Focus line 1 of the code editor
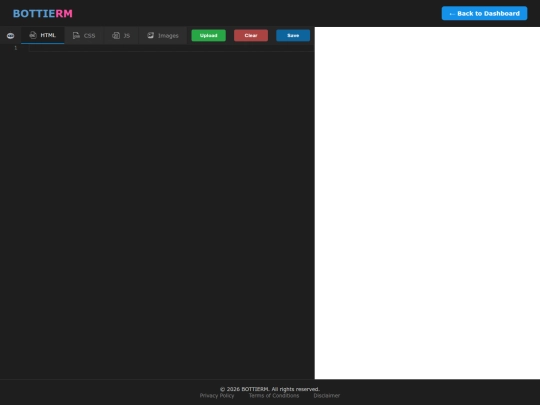Viewport: 540px width, 405px height. (x=171, y=48)
